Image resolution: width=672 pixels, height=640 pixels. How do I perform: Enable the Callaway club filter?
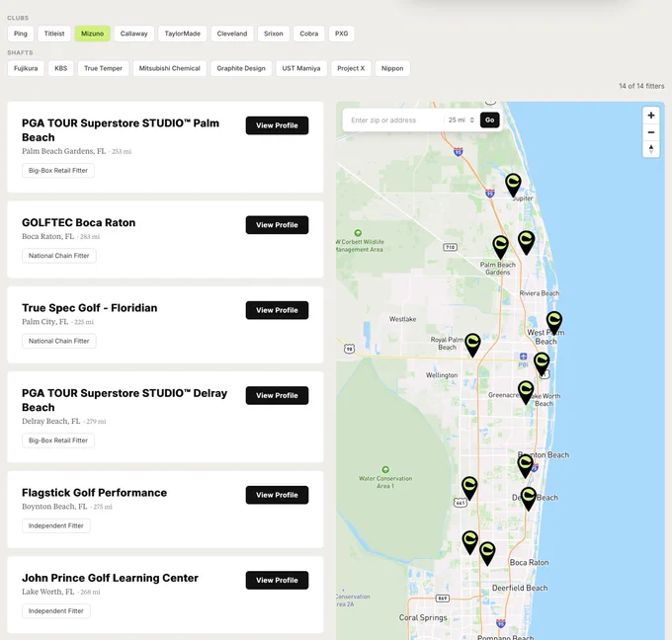tap(133, 34)
